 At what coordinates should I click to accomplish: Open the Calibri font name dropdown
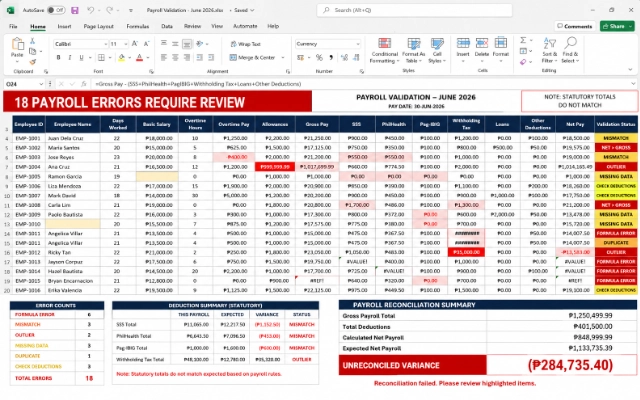click(x=105, y=44)
